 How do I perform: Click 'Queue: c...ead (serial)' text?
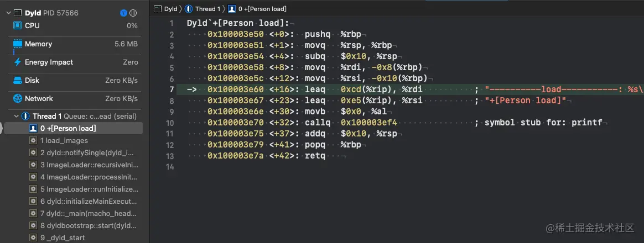pyautogui.click(x=100, y=117)
